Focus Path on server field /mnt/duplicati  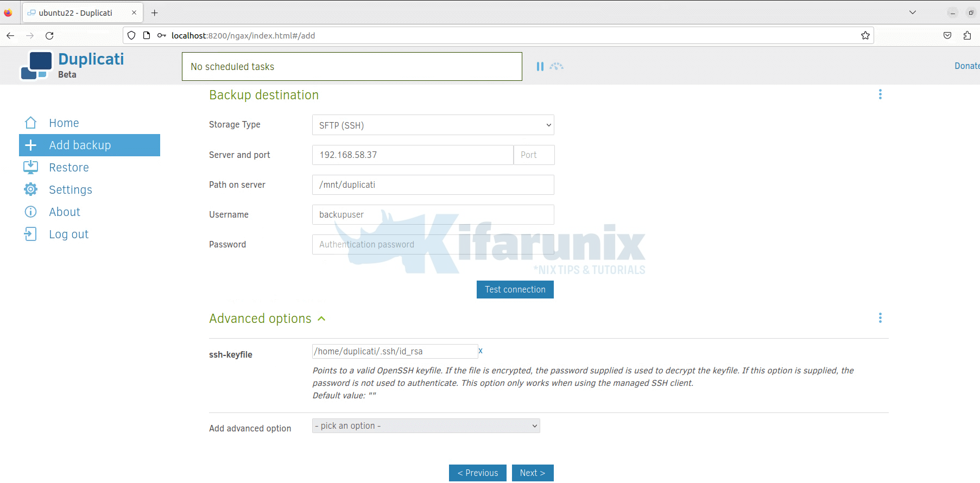(433, 185)
